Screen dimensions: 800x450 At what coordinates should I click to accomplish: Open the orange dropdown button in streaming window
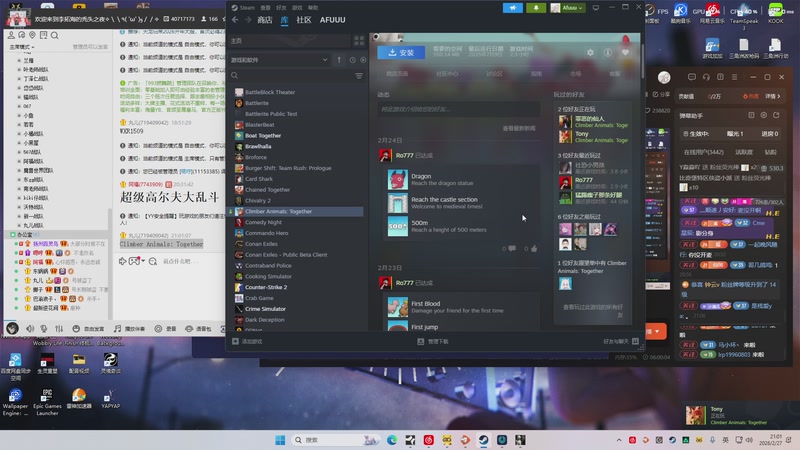point(656,331)
